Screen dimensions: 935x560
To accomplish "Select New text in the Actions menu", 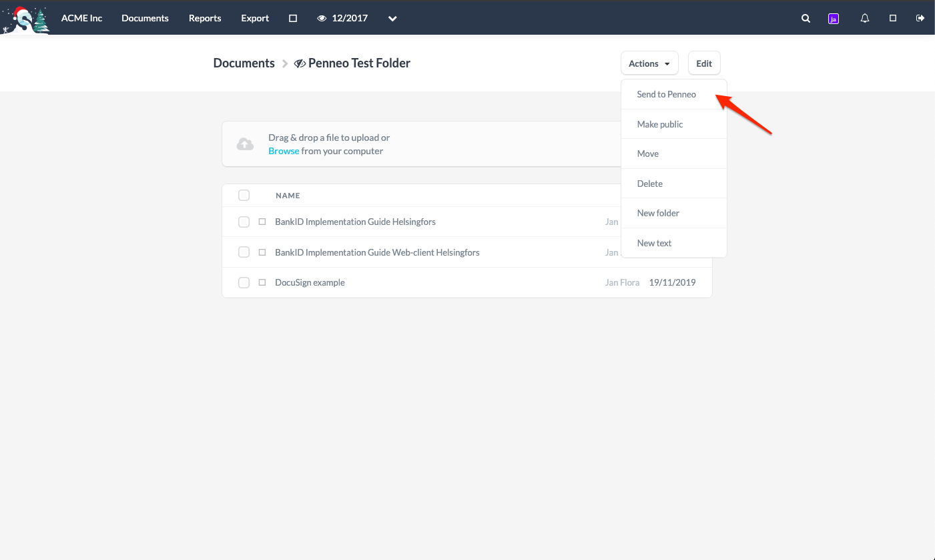I will pos(674,243).
